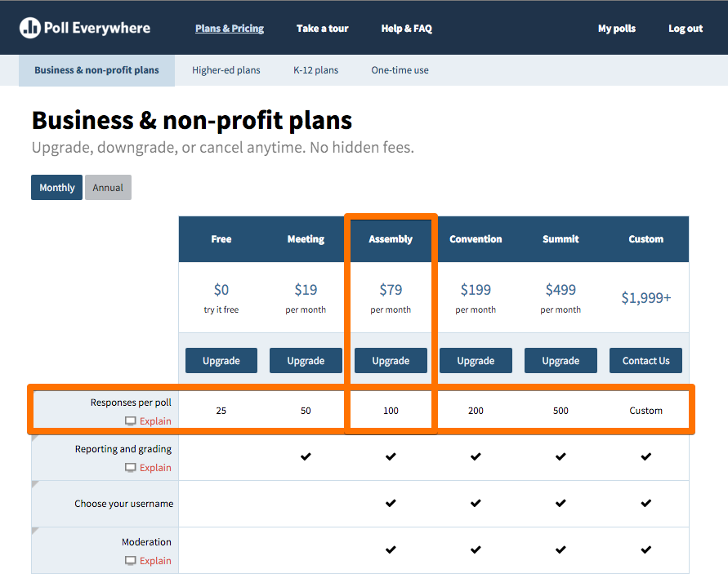Click Explain link under Reporting and grading

(x=155, y=467)
